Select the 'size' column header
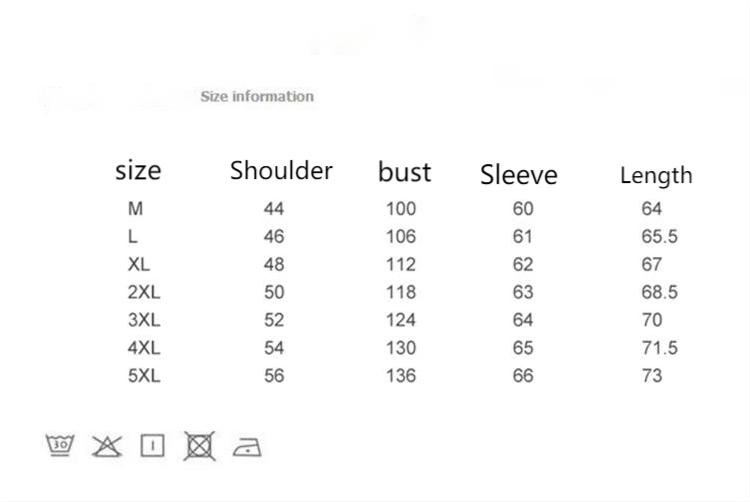Viewport: 750px width, 502px height. point(138,170)
